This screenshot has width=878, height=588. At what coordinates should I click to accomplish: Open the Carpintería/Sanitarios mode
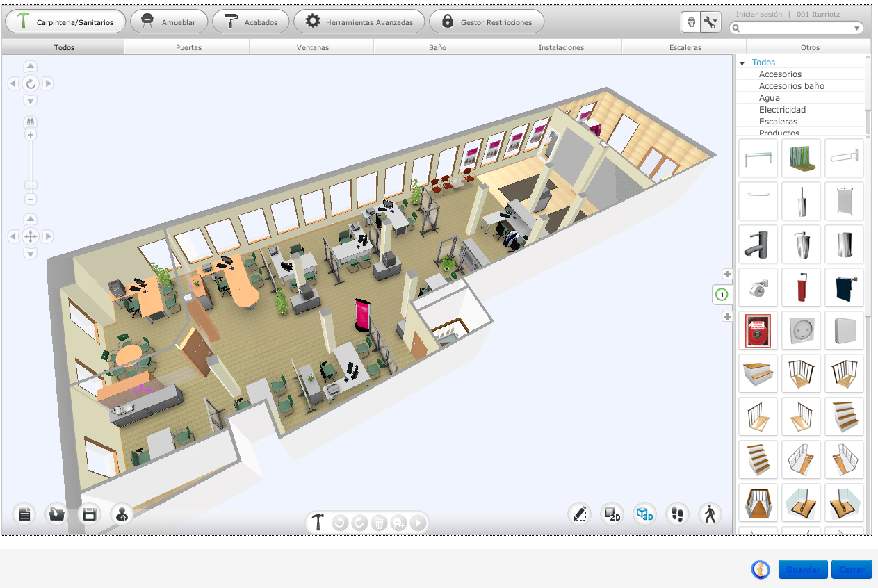[65, 22]
